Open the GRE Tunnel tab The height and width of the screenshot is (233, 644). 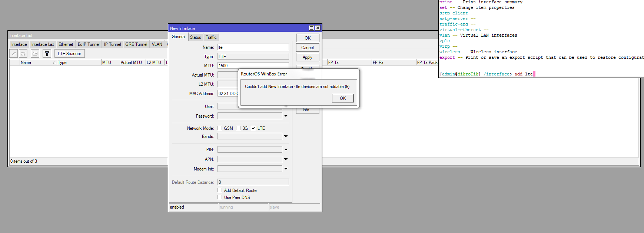click(x=136, y=44)
